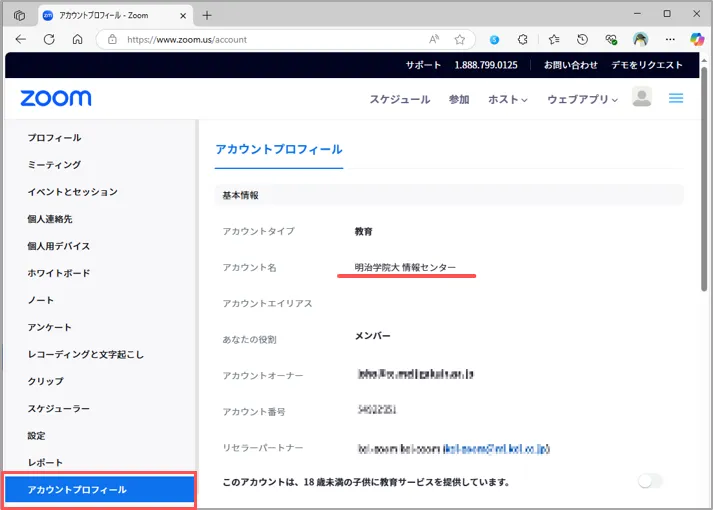
Task: Open 個人用デバイス in the sidebar
Action: [x=59, y=246]
